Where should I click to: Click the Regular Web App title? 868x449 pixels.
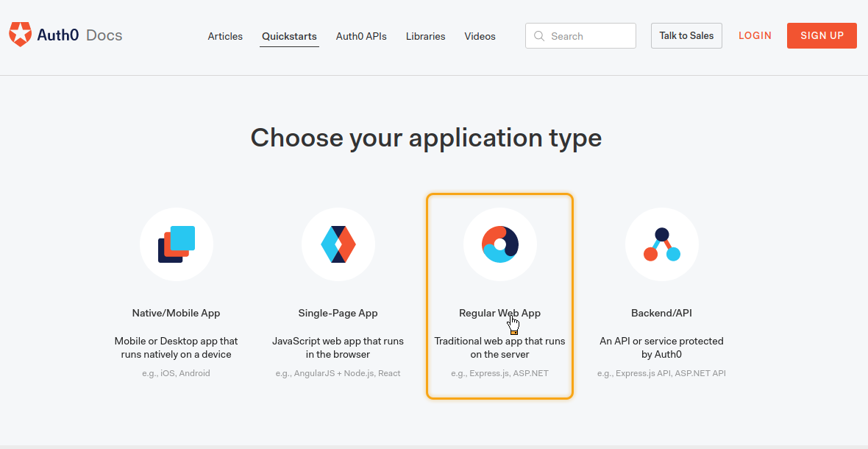(500, 314)
